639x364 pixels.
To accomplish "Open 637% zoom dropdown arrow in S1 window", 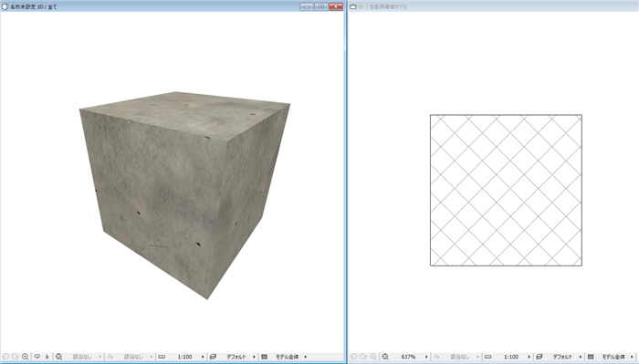I will [426, 357].
